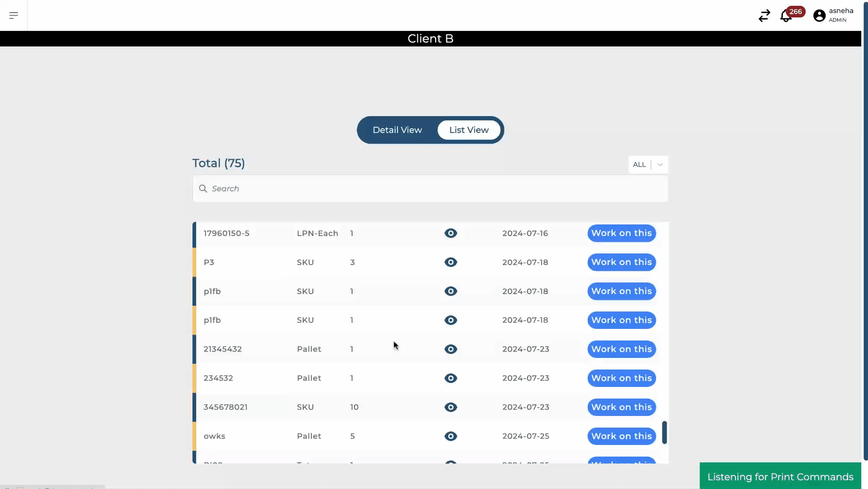Open the asneha admin profile icon
868x489 pixels.
(819, 16)
